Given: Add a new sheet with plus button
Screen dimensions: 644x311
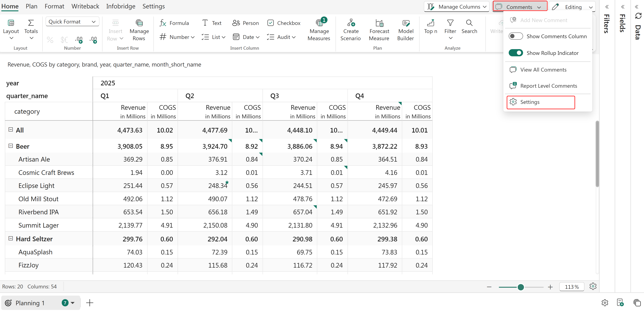Looking at the screenshot, I should (90, 303).
